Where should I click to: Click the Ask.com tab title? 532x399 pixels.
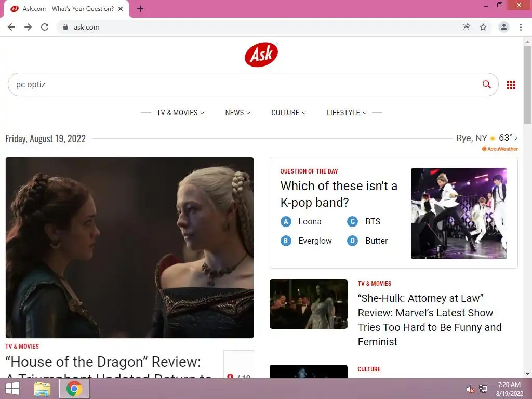coord(68,9)
